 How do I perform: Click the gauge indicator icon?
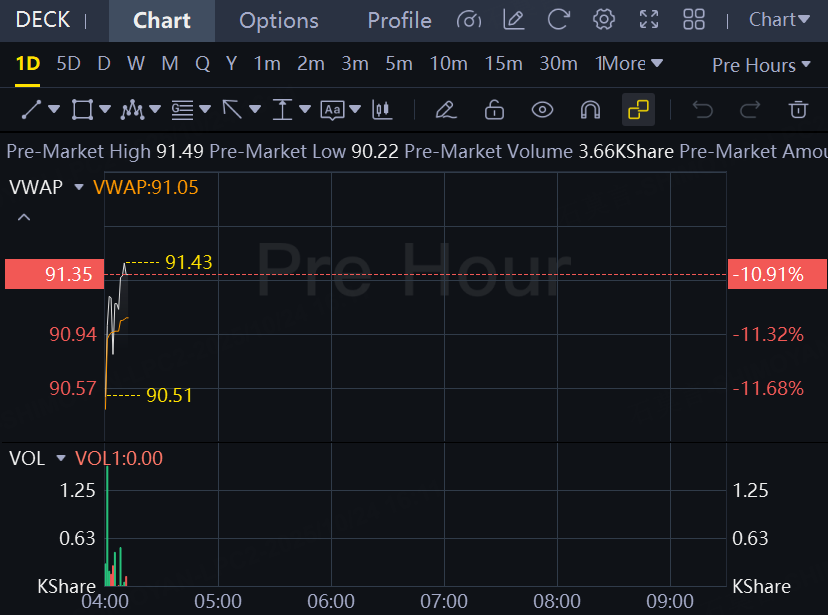pos(469,20)
